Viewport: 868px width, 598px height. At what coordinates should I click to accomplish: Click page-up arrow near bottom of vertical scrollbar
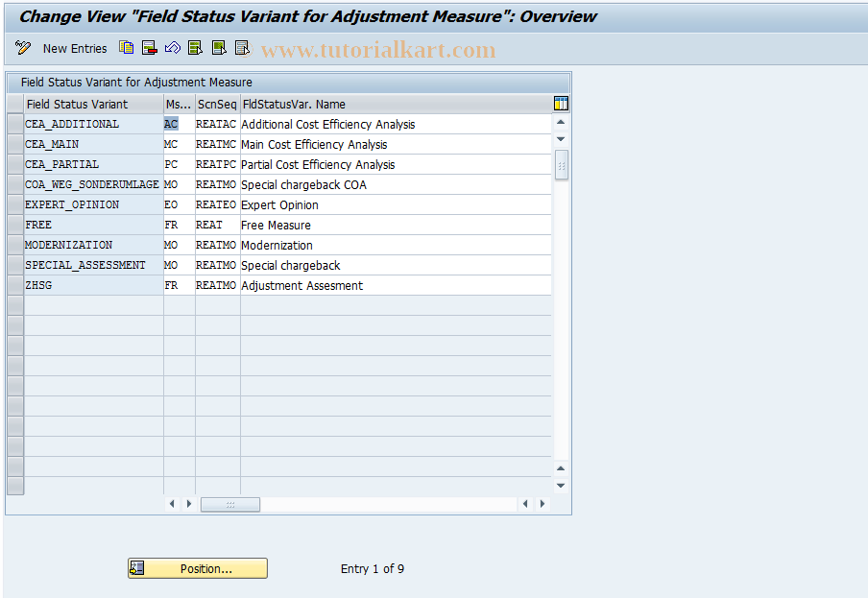click(561, 468)
